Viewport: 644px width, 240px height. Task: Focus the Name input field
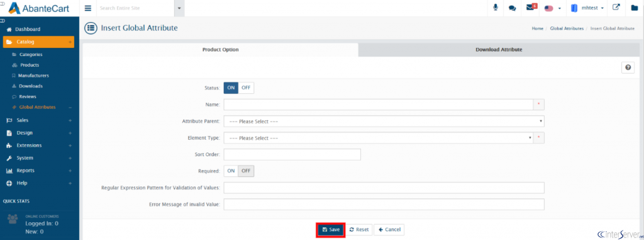click(378, 105)
